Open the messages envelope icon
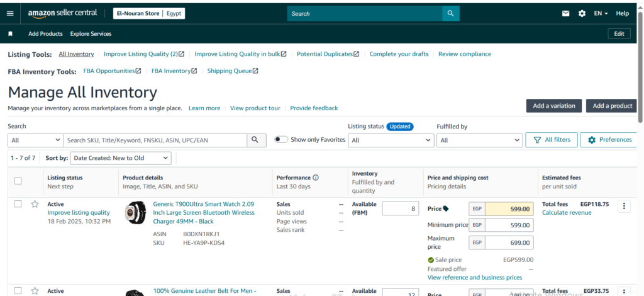The image size is (644, 296). 566,14
